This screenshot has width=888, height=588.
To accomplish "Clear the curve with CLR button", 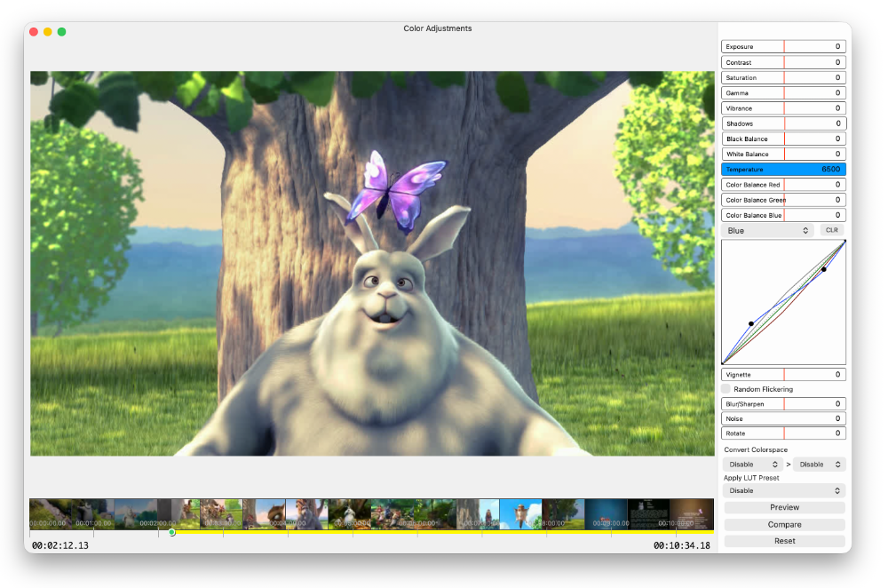I will click(x=831, y=230).
